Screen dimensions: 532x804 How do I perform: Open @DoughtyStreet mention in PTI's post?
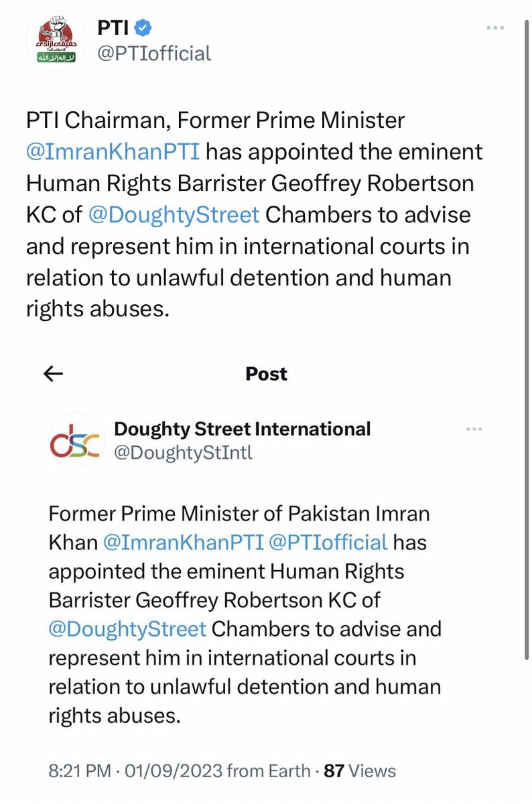[174, 215]
